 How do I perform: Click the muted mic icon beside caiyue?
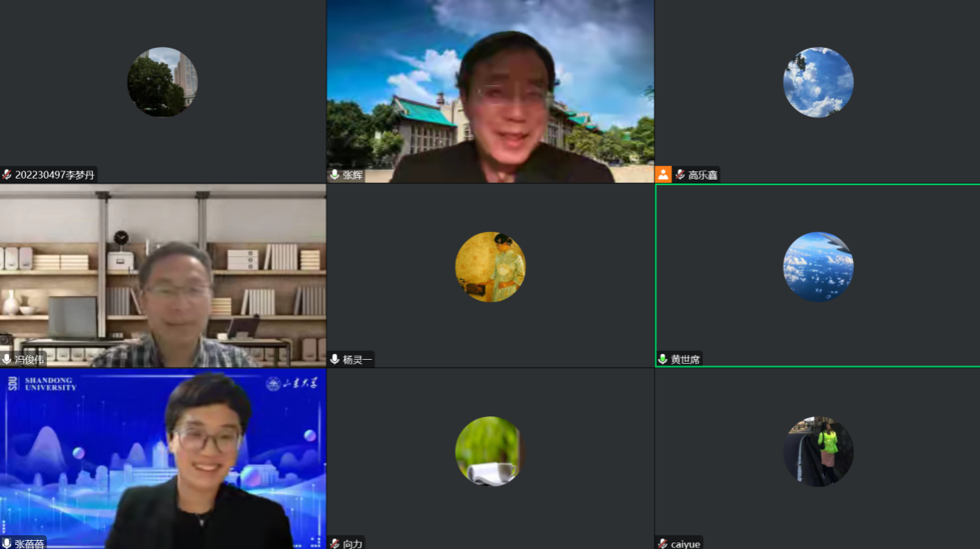tap(662, 543)
